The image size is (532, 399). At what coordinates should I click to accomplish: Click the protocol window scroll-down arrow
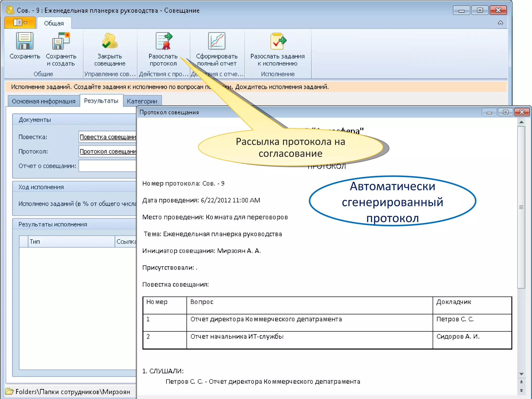[x=521, y=374]
